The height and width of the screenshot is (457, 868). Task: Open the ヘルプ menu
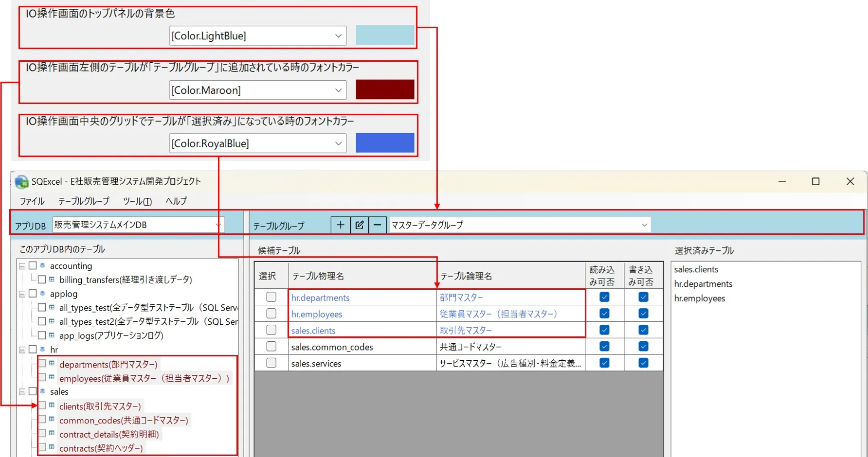(176, 201)
